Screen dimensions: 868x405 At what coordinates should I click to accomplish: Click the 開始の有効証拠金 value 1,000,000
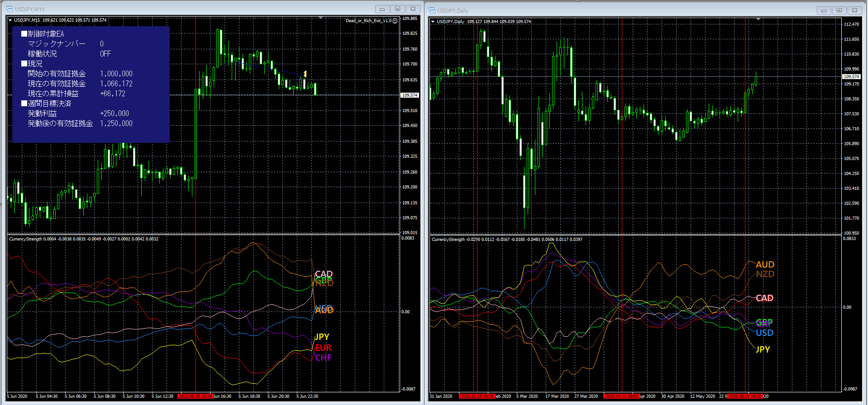(x=116, y=74)
